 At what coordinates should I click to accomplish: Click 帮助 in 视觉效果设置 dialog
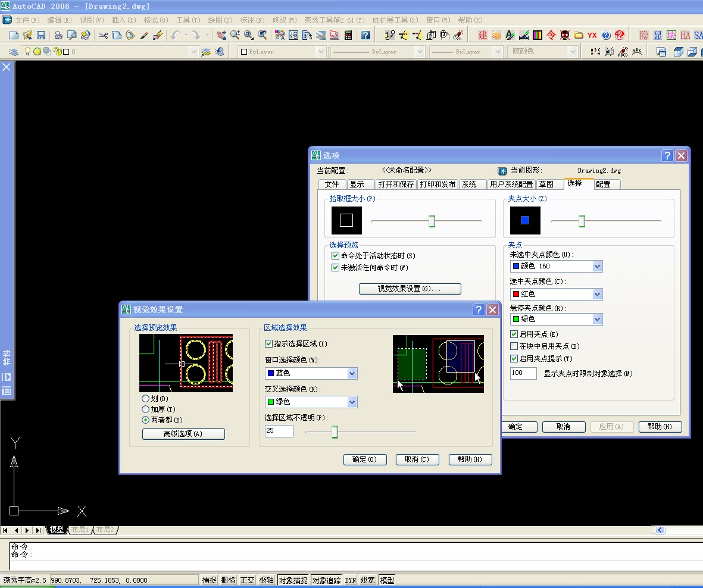coord(470,459)
